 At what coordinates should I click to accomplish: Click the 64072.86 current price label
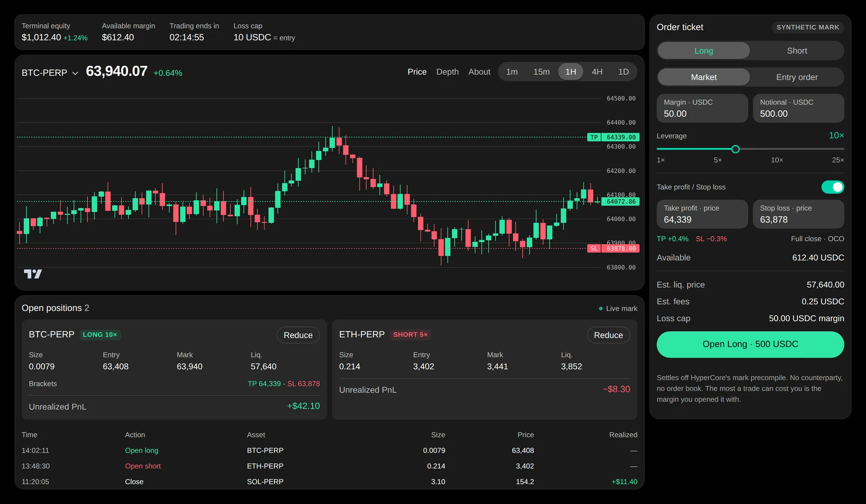tap(621, 201)
